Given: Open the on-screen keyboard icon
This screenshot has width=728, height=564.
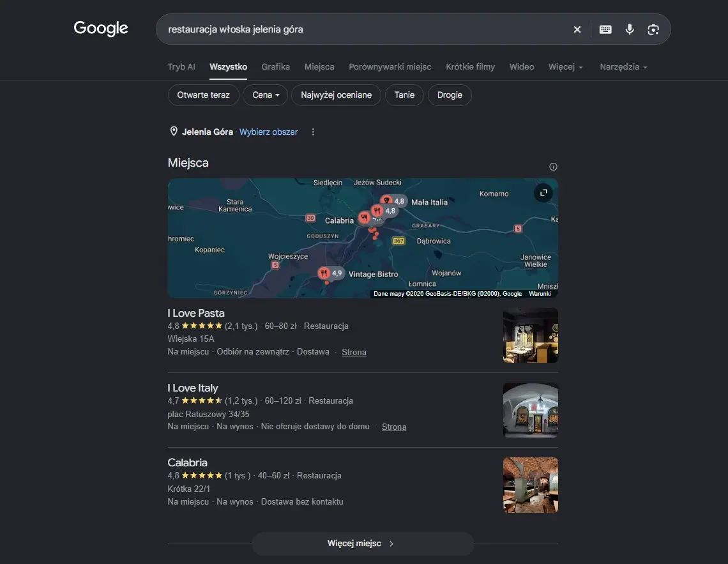Looking at the screenshot, I should click(x=605, y=29).
